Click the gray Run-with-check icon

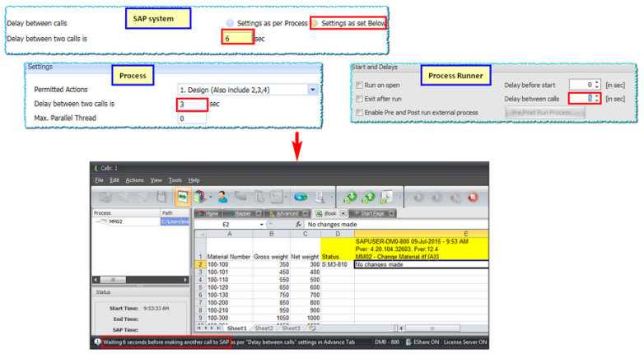coord(437,197)
